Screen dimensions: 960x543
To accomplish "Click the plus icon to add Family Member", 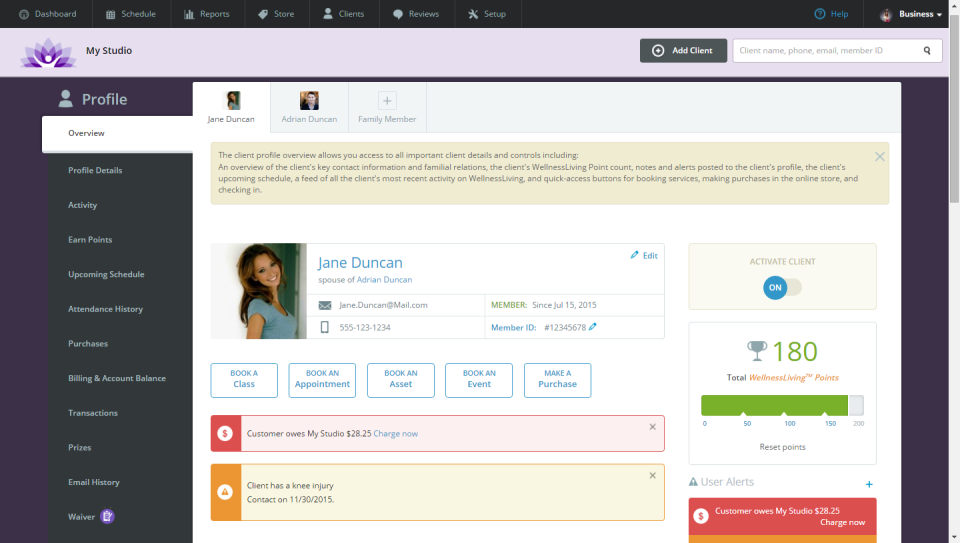I will [387, 100].
